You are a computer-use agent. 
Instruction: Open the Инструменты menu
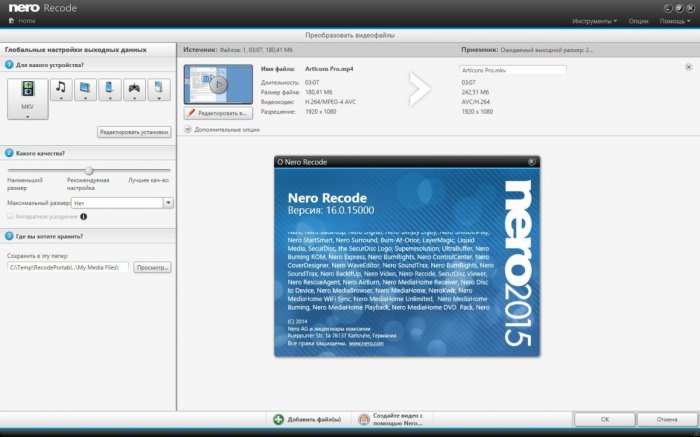(x=595, y=21)
